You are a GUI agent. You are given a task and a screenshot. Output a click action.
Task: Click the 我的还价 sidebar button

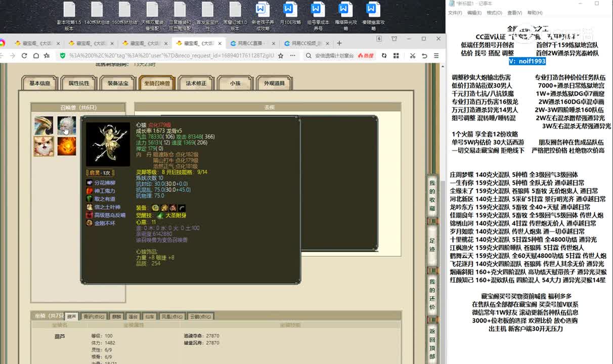click(x=432, y=294)
